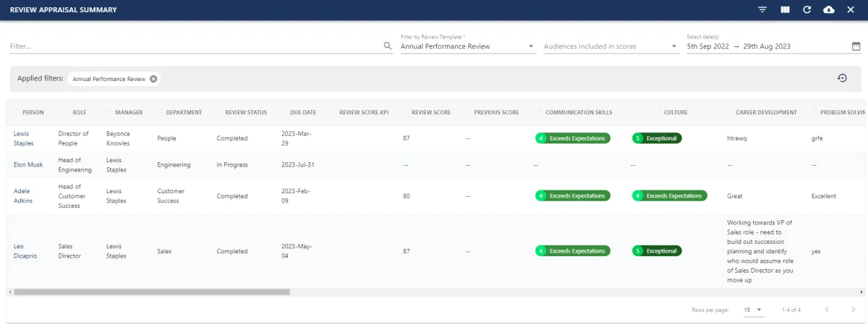Click Lewis Staples' Exceptional culture badge
This screenshot has width=868, height=325.
(657, 138)
